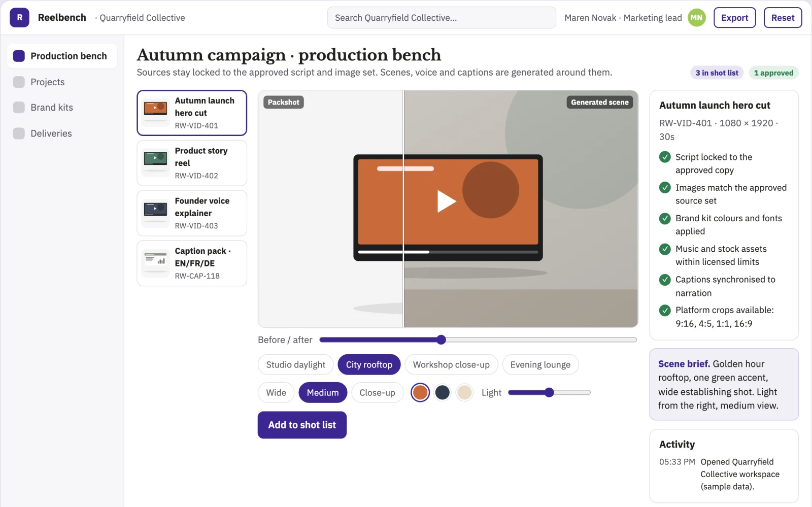Click the 1 approved badge
Screen dimensions: 812x507
pos(773,73)
